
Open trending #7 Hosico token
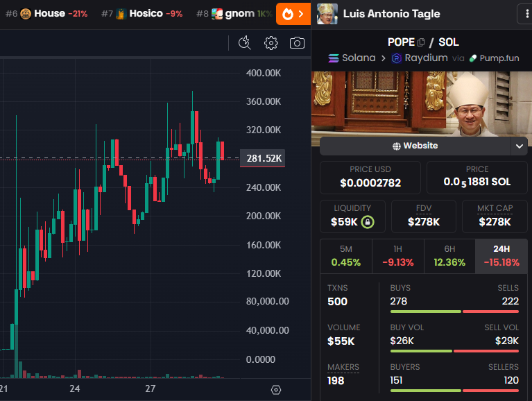tap(141, 14)
